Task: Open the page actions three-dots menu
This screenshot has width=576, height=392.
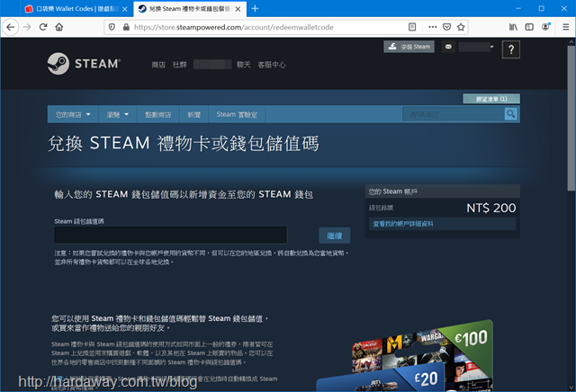Action: pyautogui.click(x=433, y=27)
